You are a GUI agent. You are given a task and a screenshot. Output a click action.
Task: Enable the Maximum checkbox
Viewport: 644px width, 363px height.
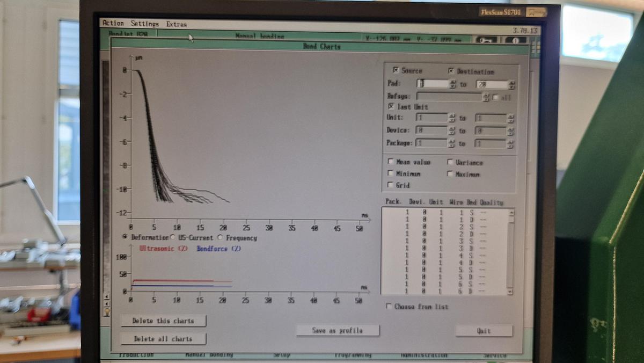coord(450,173)
